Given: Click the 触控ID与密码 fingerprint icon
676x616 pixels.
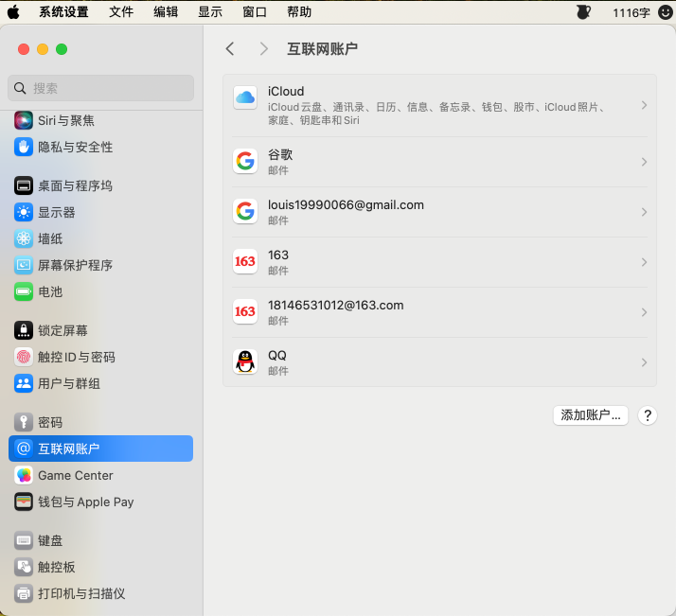Looking at the screenshot, I should coord(24,357).
